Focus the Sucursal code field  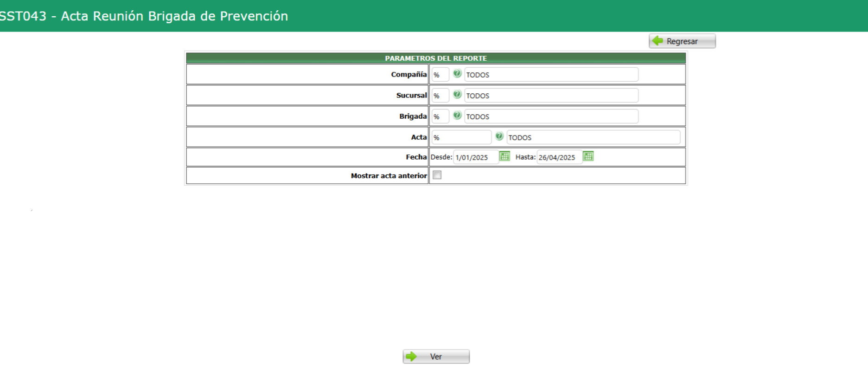440,96
